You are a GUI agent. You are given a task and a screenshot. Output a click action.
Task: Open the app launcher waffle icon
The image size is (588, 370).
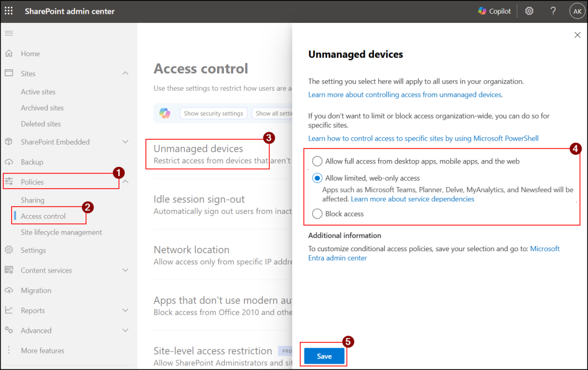pyautogui.click(x=9, y=11)
